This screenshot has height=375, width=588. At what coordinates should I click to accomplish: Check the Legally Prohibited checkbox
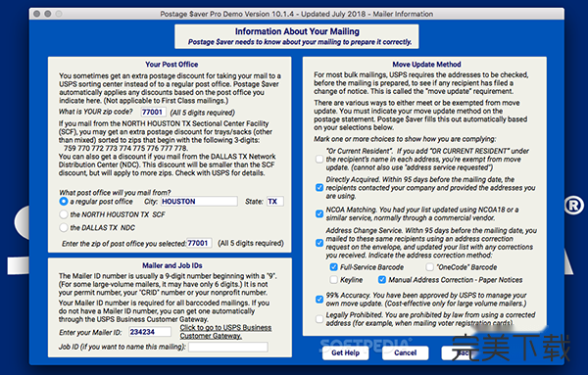pyautogui.click(x=319, y=319)
